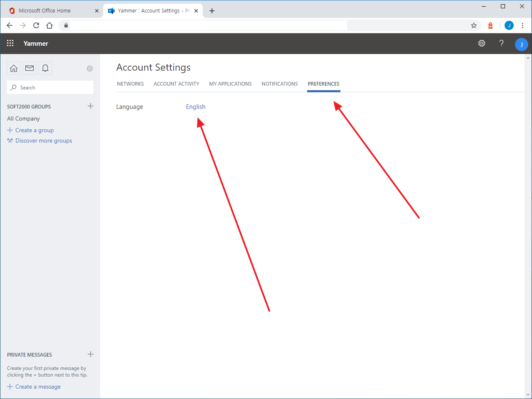Click the Yammer search field
532x399 pixels.
[x=50, y=87]
